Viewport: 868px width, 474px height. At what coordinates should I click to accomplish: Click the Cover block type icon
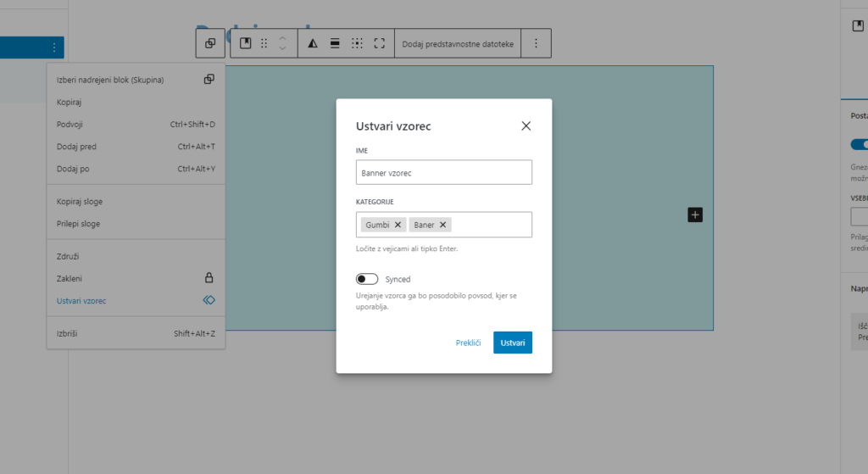(x=245, y=43)
